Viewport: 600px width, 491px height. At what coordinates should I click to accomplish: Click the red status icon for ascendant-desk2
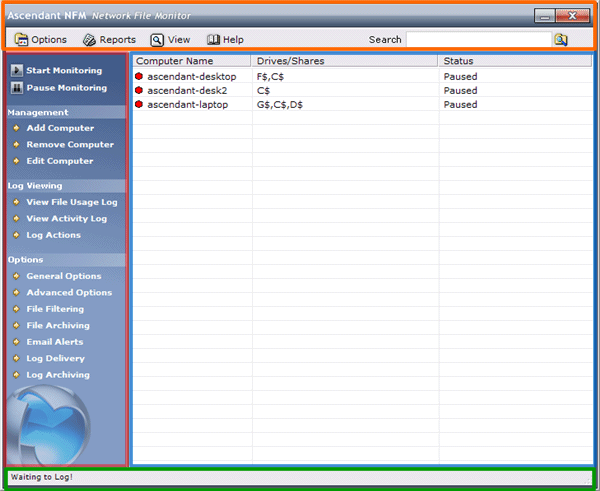tap(139, 90)
